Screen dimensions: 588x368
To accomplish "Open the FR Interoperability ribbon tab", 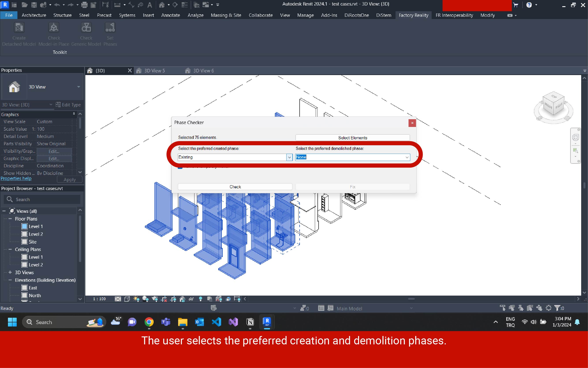I will pos(454,15).
